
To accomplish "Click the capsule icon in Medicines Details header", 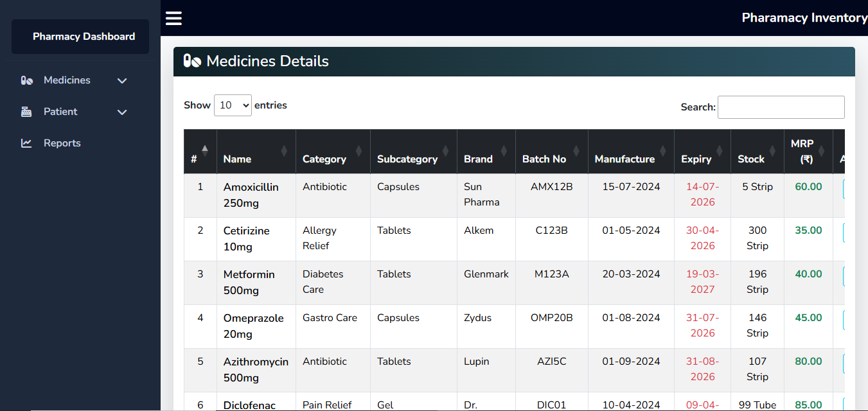I will point(192,61).
